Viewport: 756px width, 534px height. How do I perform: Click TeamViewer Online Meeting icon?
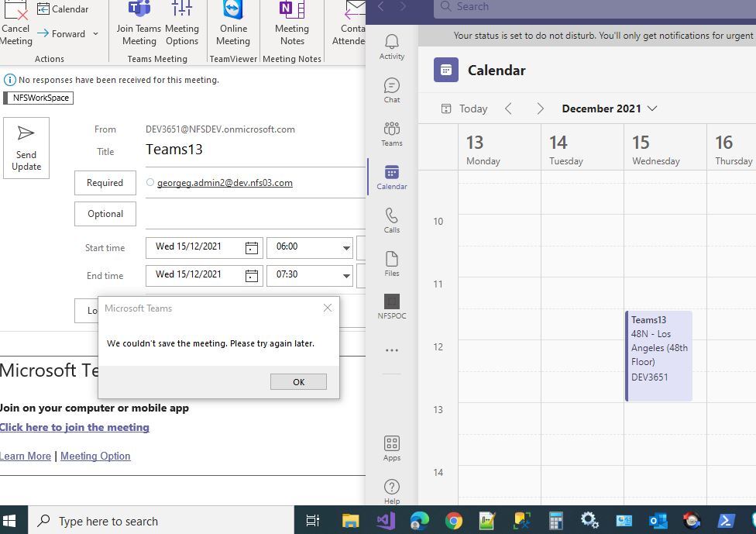(233, 24)
